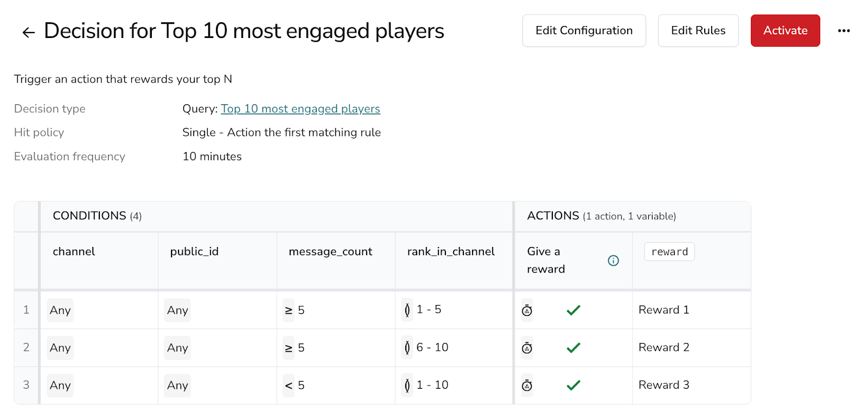Toggle the green checkmark for Reward 1
Viewport: 868px width, 417px height.
point(573,310)
